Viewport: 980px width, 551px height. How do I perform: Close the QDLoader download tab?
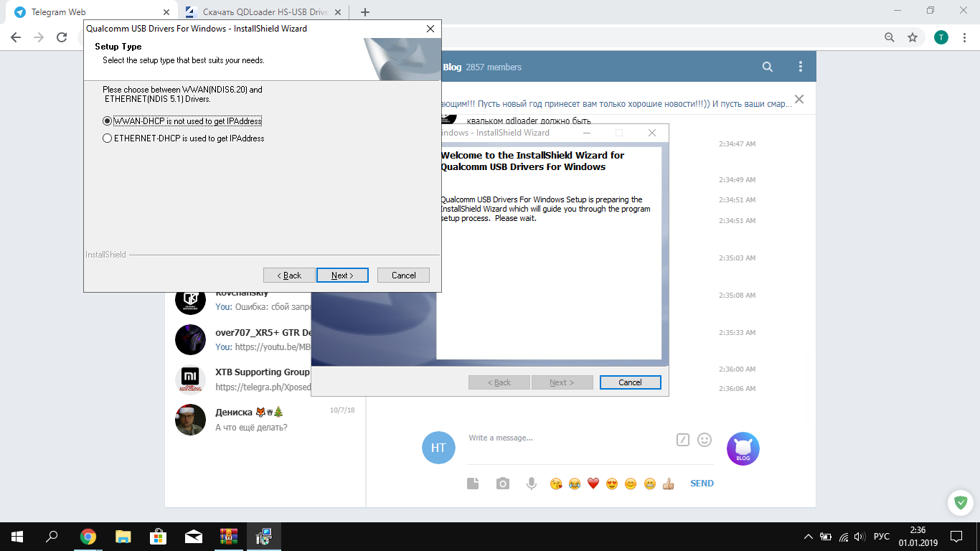338,12
